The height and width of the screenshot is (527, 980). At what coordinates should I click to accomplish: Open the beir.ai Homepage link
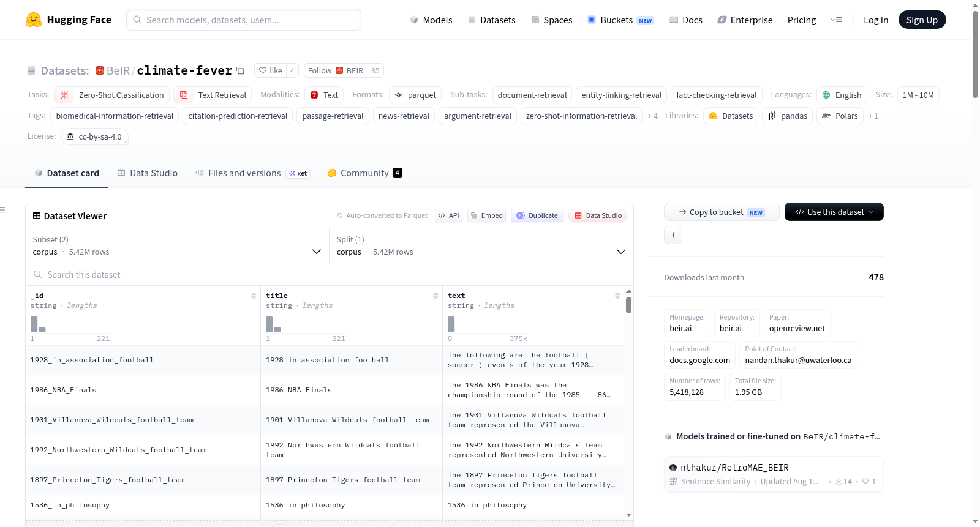tap(687, 323)
